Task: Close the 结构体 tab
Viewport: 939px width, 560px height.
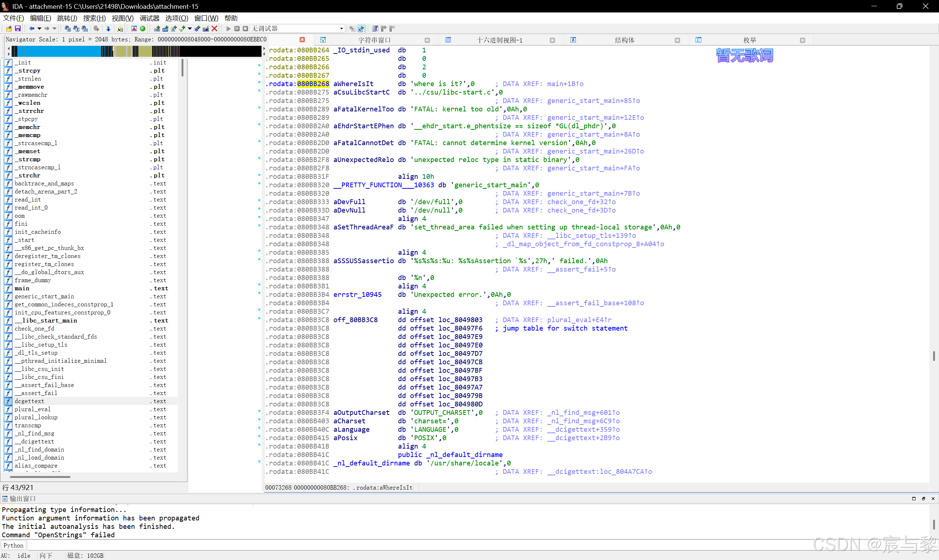Action: click(x=677, y=40)
